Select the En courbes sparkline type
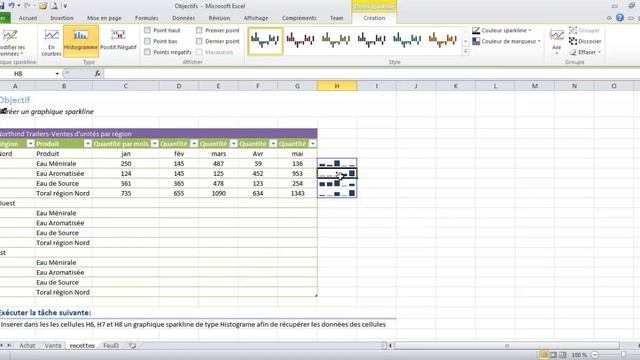This screenshot has width=640, height=360. [51, 42]
